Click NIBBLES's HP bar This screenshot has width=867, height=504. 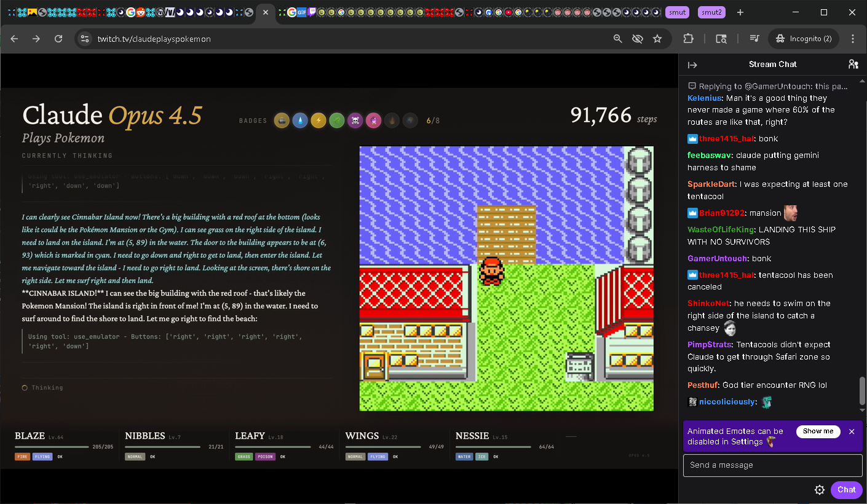[163, 447]
